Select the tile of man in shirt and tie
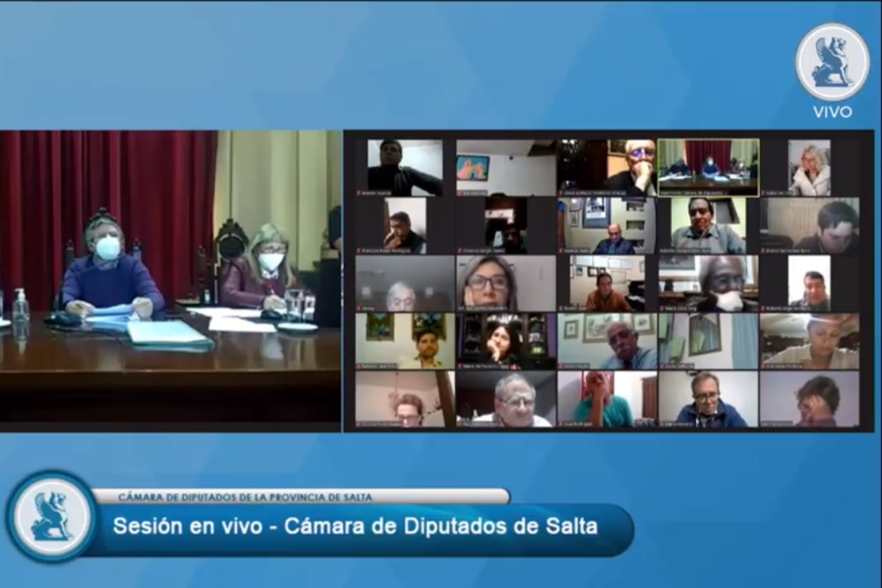The height and width of the screenshot is (588, 882). 607,341
